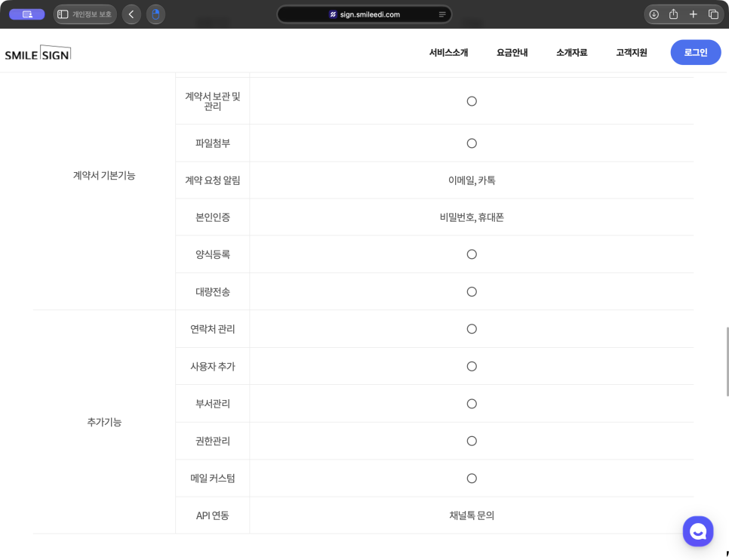The height and width of the screenshot is (560, 729).
Task: Click the 이메일, 카톡 cell
Action: click(472, 180)
